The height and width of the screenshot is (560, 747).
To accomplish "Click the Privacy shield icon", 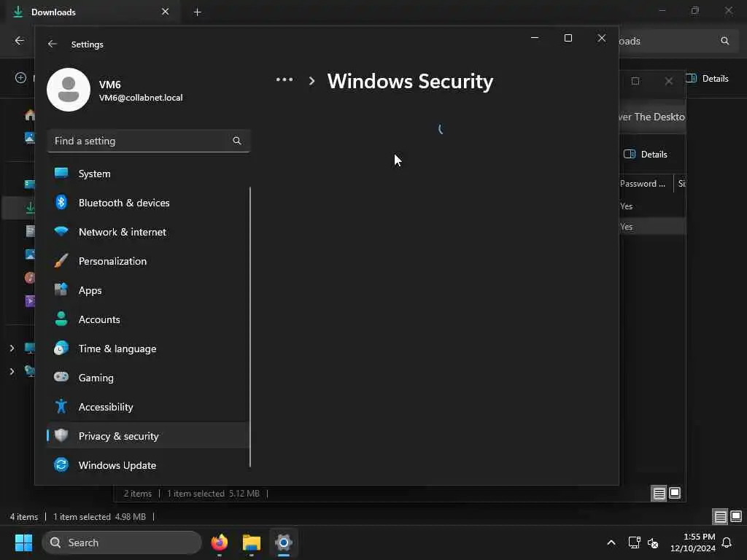I will click(x=61, y=435).
